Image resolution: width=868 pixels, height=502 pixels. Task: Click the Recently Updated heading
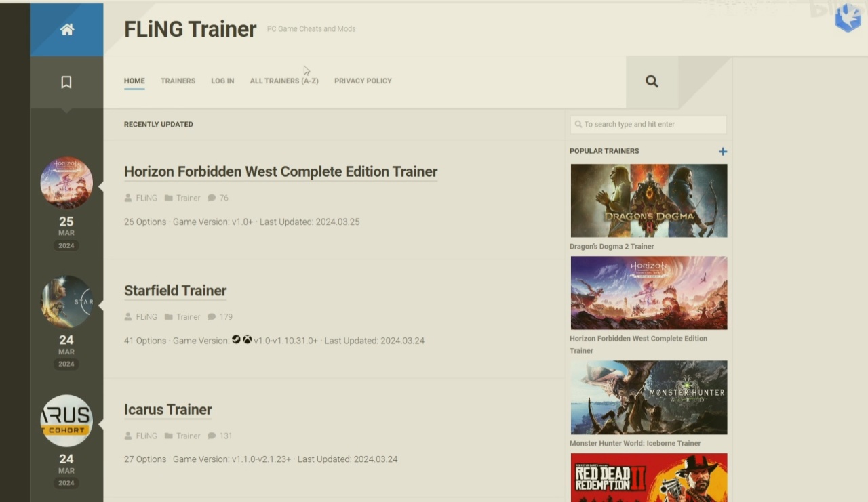point(158,124)
